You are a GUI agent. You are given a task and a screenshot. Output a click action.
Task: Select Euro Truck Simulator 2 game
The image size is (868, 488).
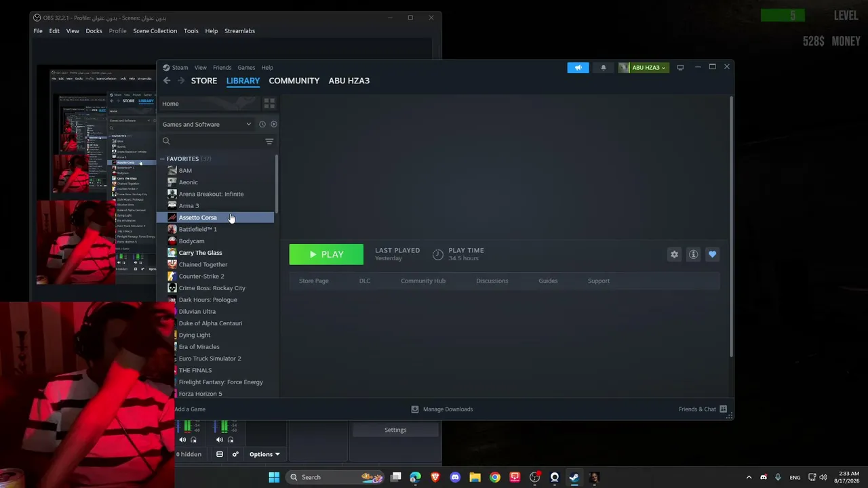[x=216, y=359]
